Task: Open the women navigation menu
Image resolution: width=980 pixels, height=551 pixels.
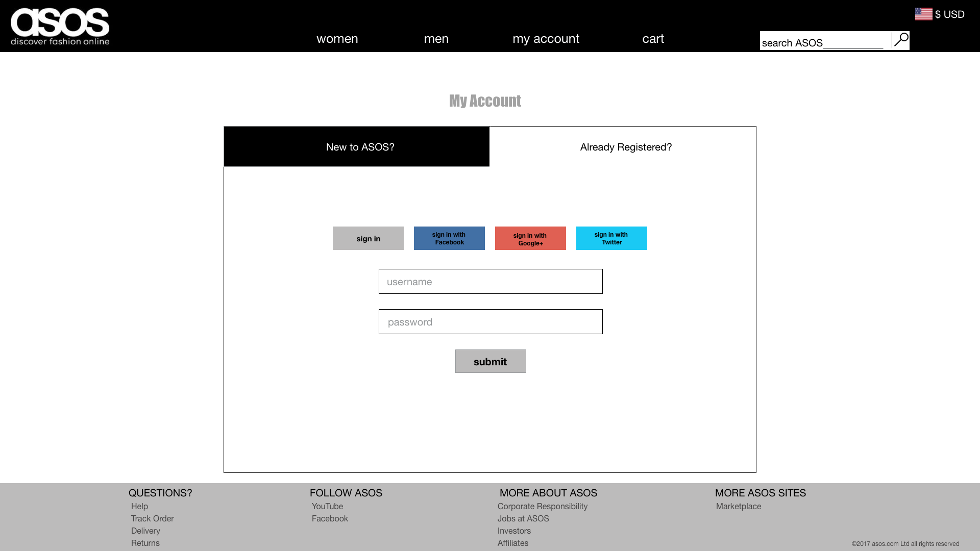Action: tap(337, 39)
